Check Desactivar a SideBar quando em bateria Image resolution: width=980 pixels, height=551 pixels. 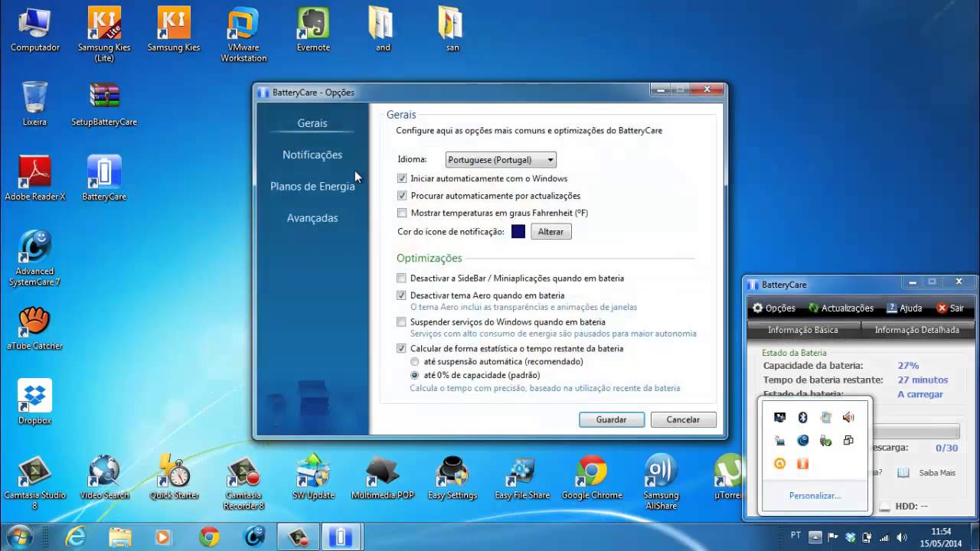point(401,279)
